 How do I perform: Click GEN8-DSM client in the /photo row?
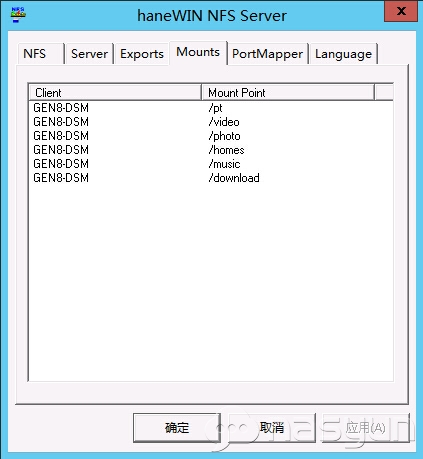click(61, 136)
